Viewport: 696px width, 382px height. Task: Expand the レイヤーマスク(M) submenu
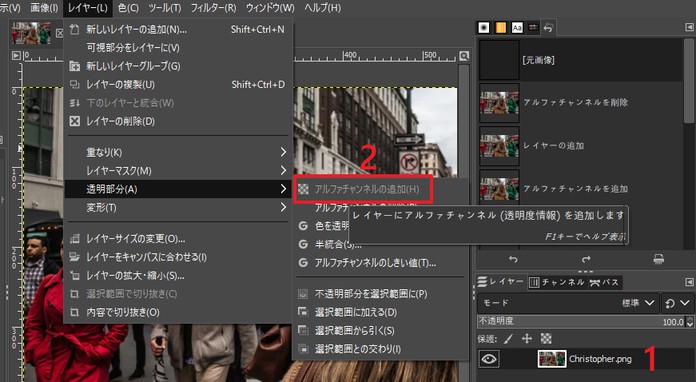coord(178,171)
